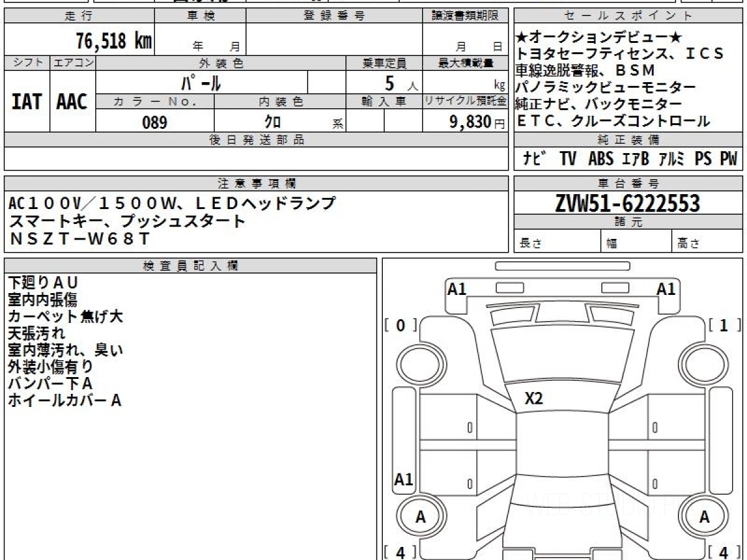
Task: Select the 外装色 header
Action: [221, 63]
